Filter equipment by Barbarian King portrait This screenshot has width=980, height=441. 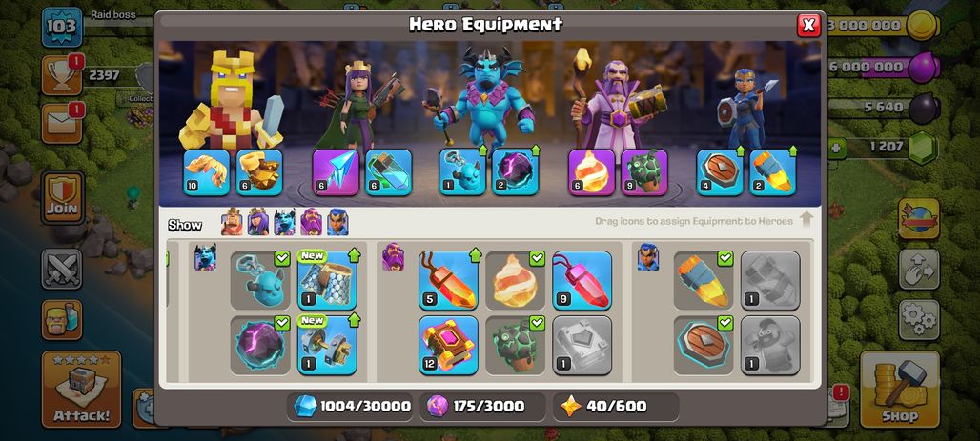coord(232,222)
